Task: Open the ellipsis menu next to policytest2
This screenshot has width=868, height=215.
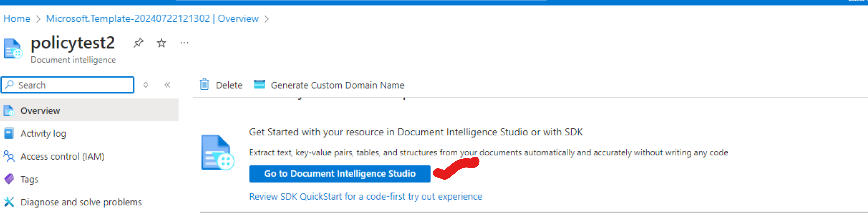Action: pyautogui.click(x=184, y=43)
